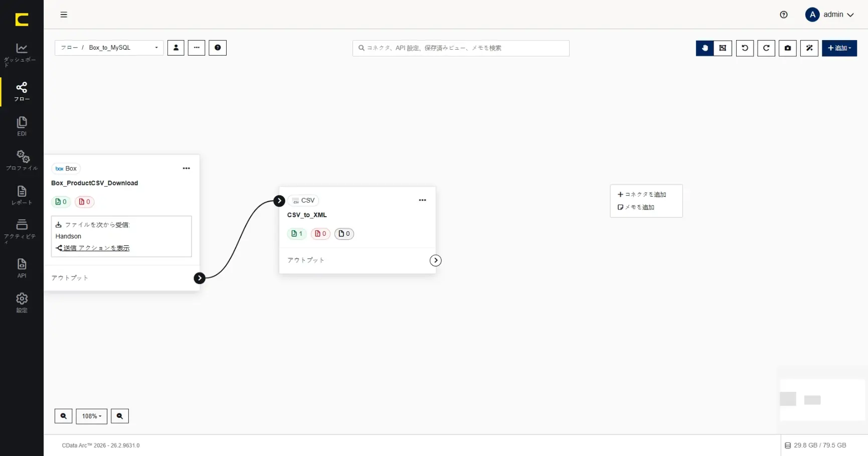Open the 追加 add dropdown button
The image size is (868, 456).
tap(839, 48)
